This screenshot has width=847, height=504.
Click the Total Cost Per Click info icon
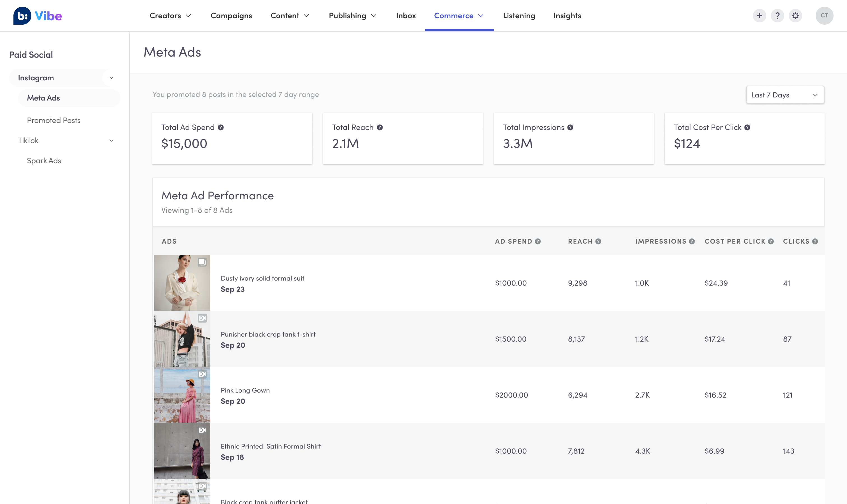(748, 127)
